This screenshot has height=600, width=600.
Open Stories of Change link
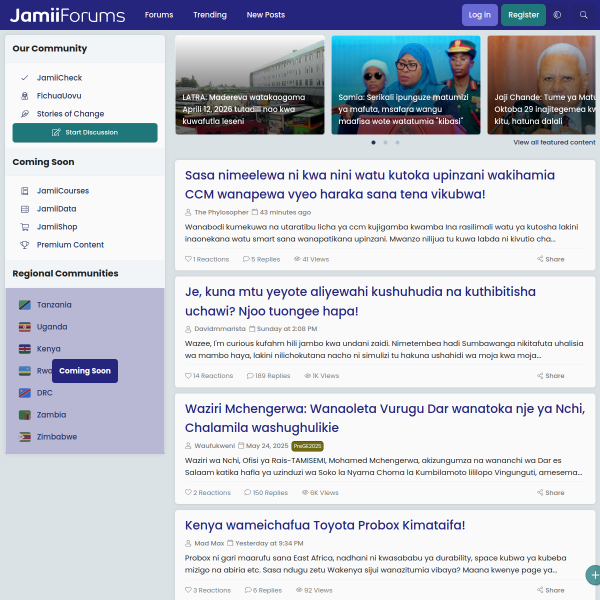pyautogui.click(x=70, y=114)
